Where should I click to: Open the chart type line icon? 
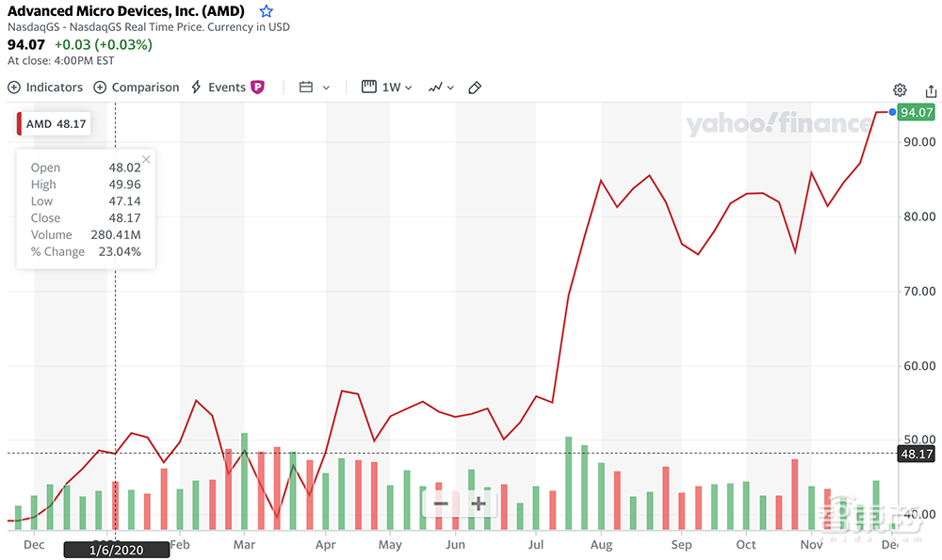coord(436,87)
